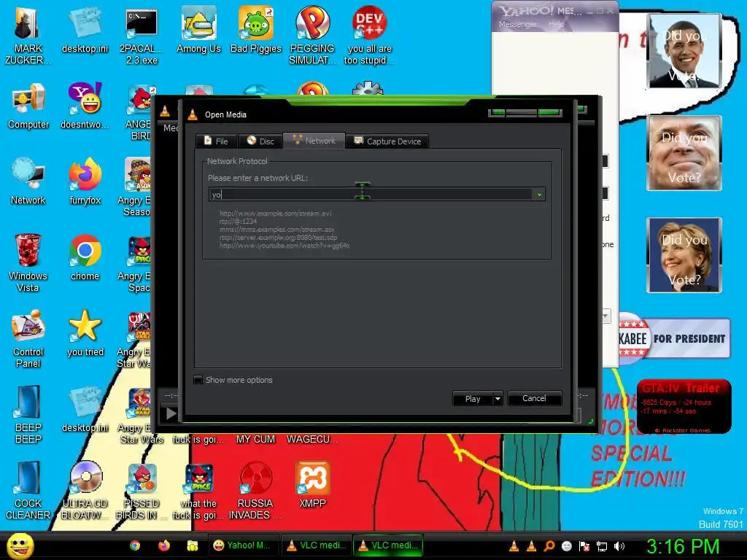Select the Network tab
747x560 pixels.
click(x=314, y=141)
